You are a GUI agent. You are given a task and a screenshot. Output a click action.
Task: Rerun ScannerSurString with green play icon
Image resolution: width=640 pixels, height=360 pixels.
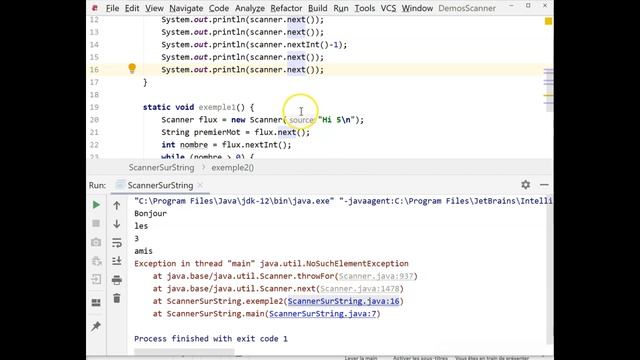pyautogui.click(x=96, y=204)
